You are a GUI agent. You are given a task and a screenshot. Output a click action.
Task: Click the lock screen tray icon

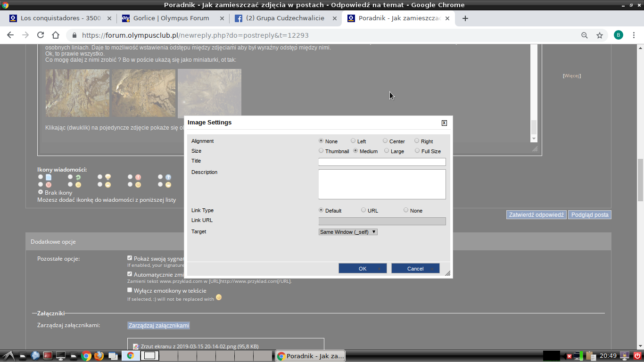[624, 356]
